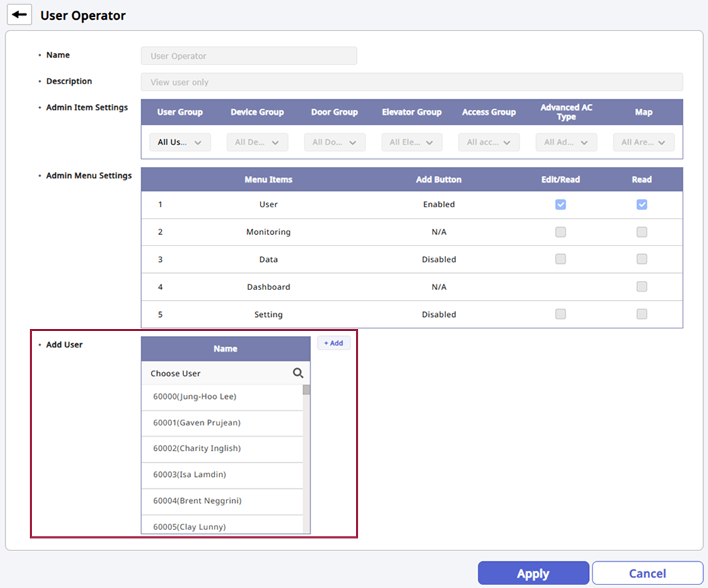Click the user list scrollbar thumb

pyautogui.click(x=307, y=390)
